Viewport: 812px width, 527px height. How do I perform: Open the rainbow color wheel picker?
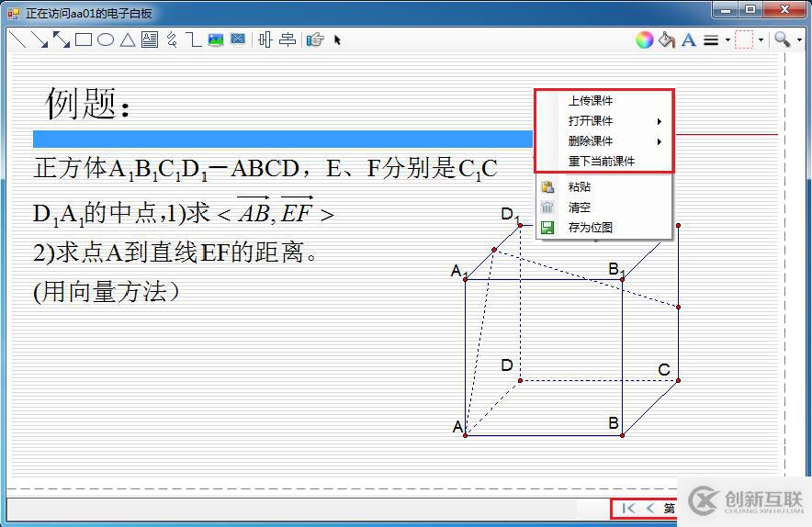[644, 39]
